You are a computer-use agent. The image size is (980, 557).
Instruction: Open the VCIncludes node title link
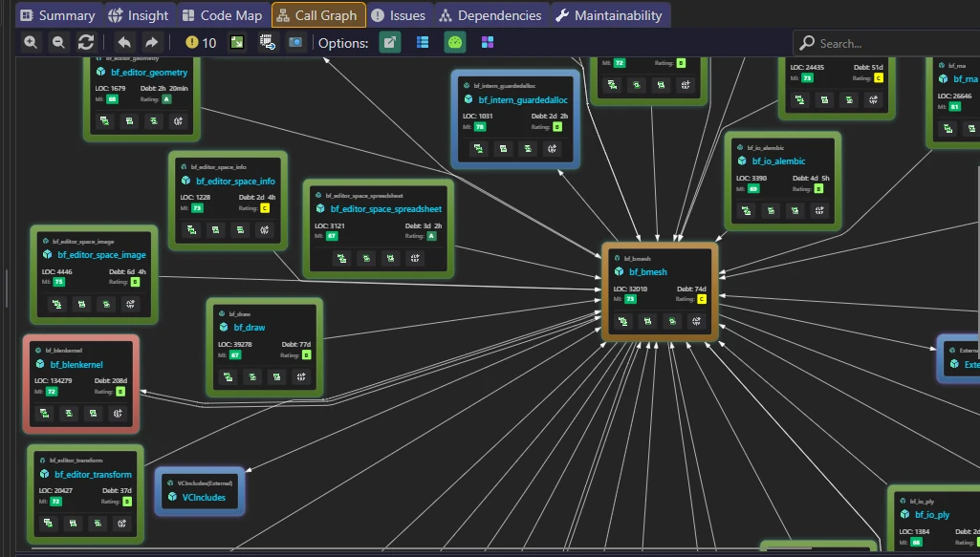(204, 498)
